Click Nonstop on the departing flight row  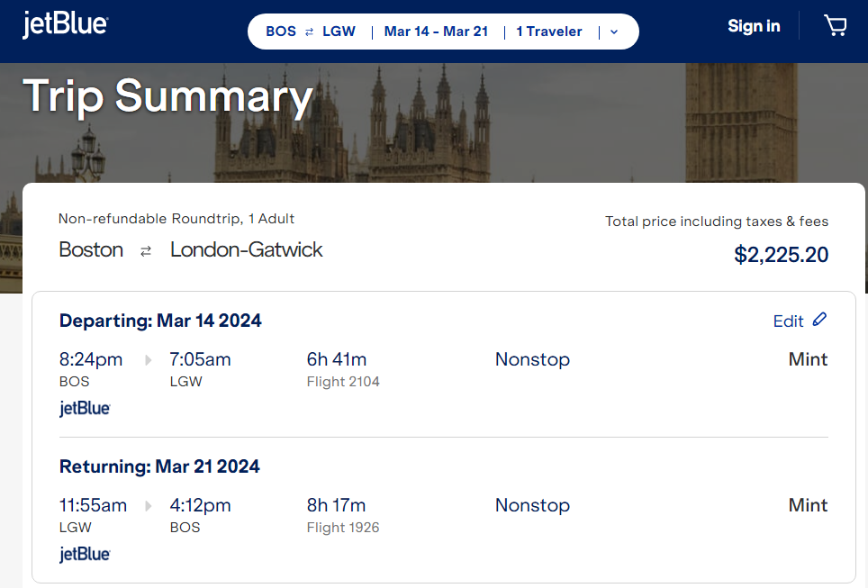532,358
